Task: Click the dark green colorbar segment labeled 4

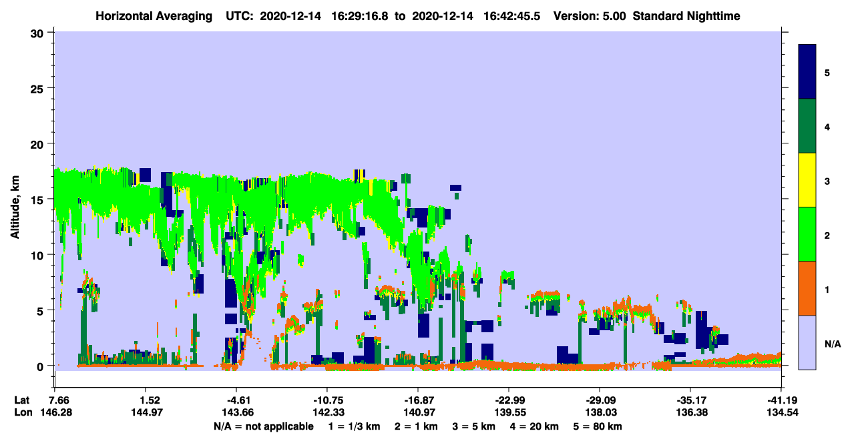Action: [x=807, y=126]
